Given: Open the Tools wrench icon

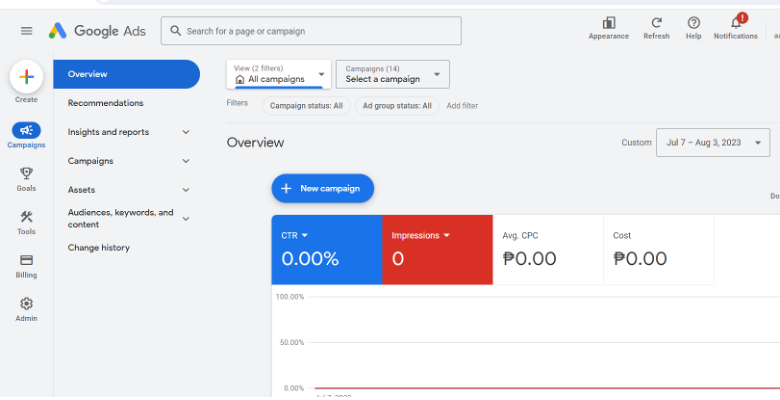Looking at the screenshot, I should (x=26, y=217).
